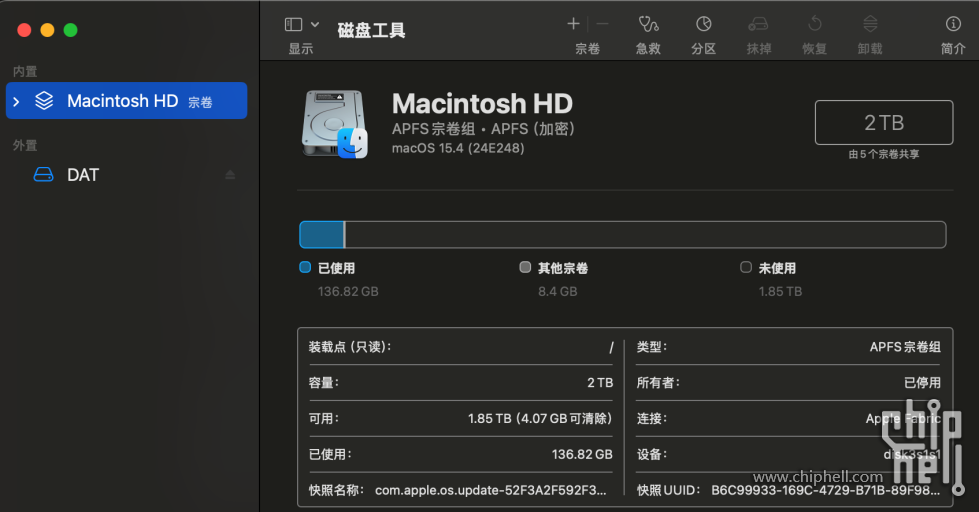Image resolution: width=979 pixels, height=512 pixels.
Task: Click the 未使用 legend swatch
Action: click(745, 267)
